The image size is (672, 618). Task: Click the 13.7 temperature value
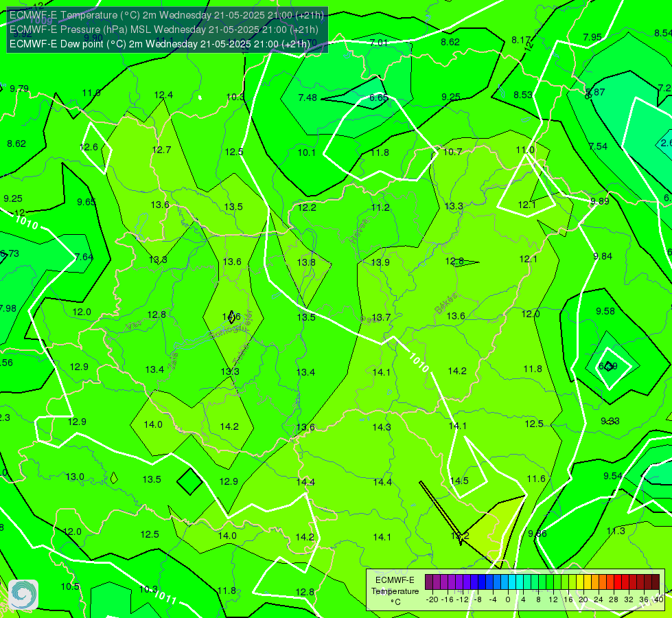click(381, 317)
